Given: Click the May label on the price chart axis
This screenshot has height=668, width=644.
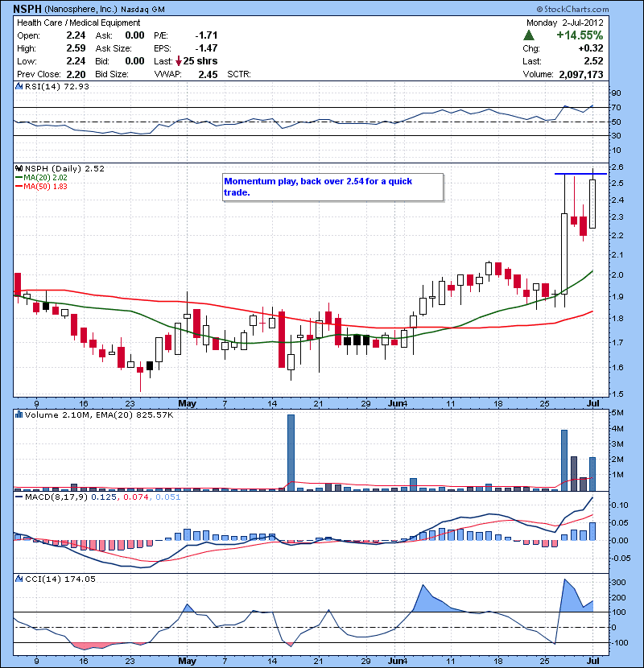Looking at the screenshot, I should click(x=187, y=403).
